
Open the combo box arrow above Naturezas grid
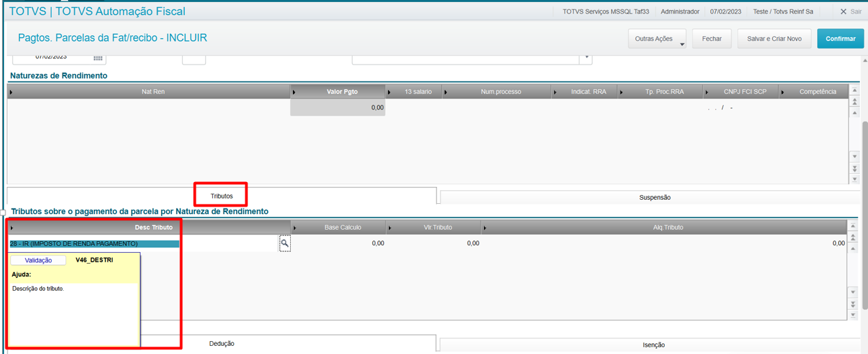[586, 59]
